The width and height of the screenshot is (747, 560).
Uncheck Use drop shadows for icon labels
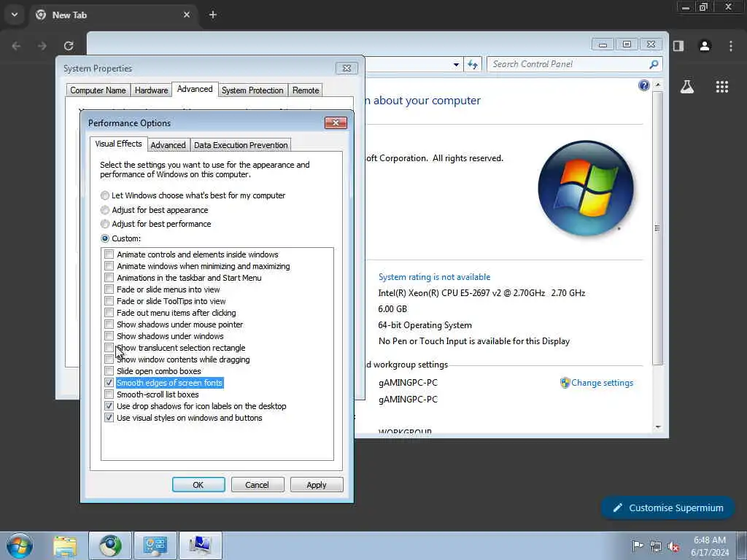tap(109, 406)
